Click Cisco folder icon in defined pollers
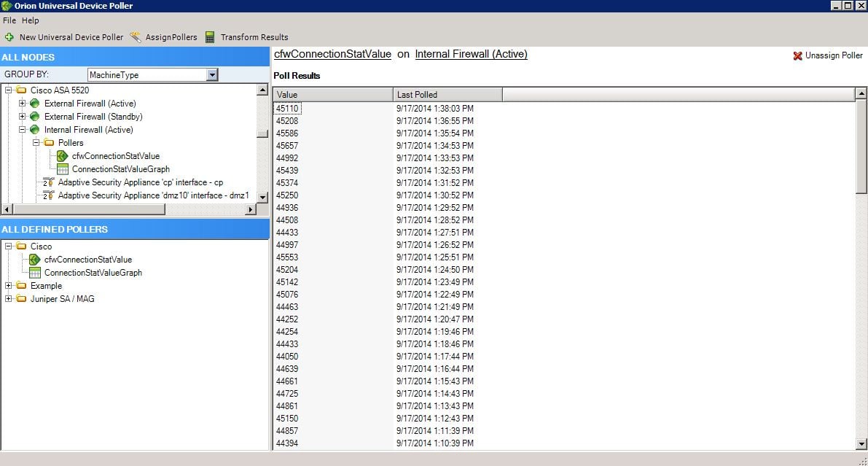Screen dimensions: 868x466 (22, 246)
